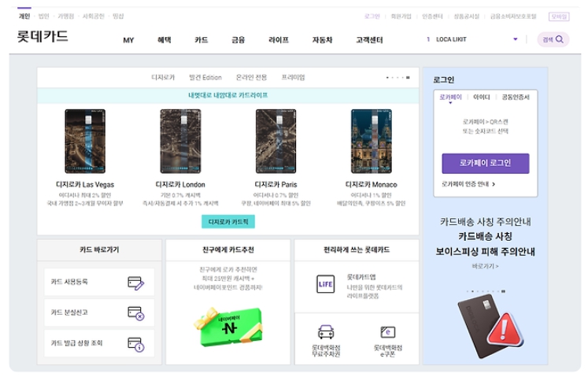This screenshot has width=588, height=377.
Task: Click the 바로가기 link in the banner
Action: click(485, 266)
